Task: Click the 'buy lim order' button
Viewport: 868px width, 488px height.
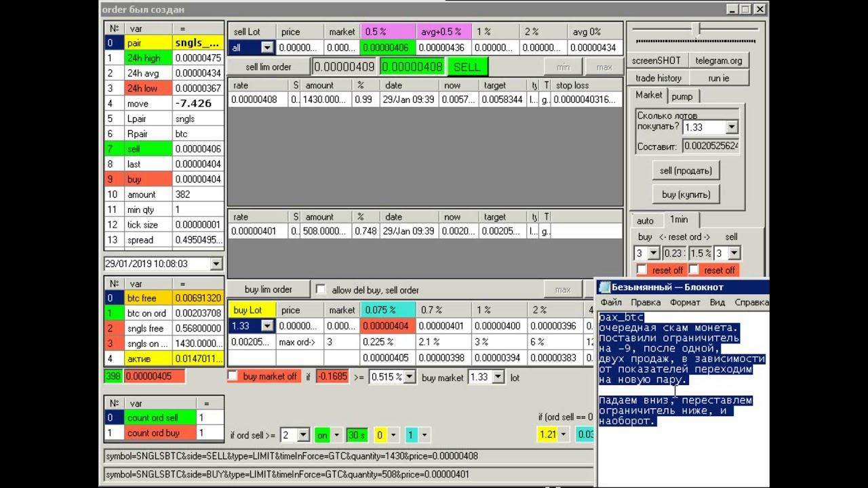Action: click(x=269, y=289)
